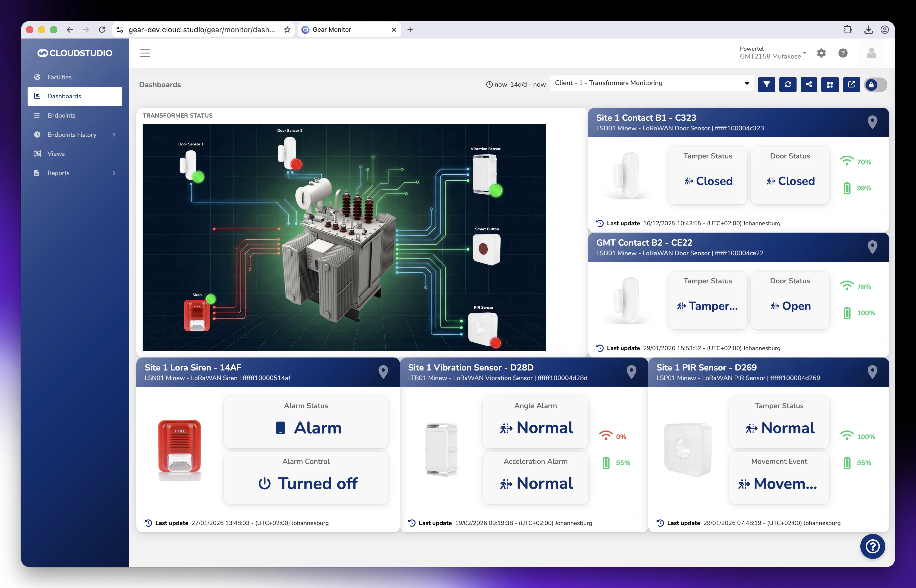Refresh the dashboard data

click(x=788, y=84)
